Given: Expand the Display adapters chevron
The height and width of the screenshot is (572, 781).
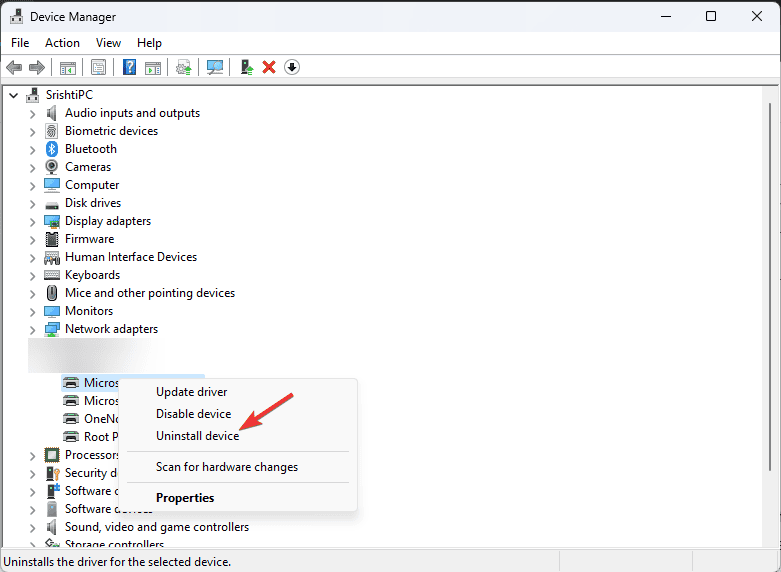Looking at the screenshot, I should click(32, 222).
